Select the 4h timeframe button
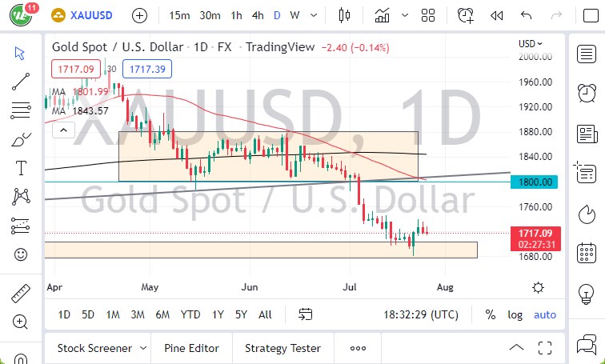 coord(257,15)
